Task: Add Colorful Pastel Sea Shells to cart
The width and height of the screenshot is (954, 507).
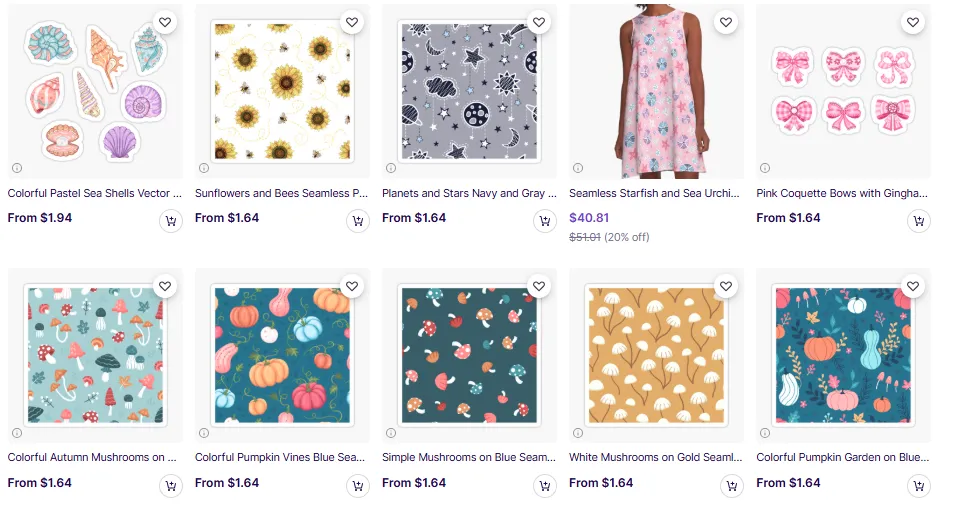Action: pyautogui.click(x=171, y=221)
